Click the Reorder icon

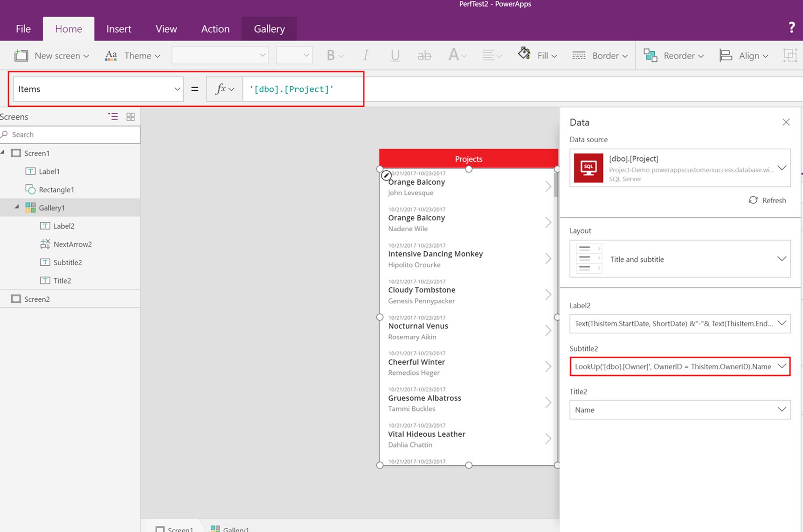coord(651,55)
